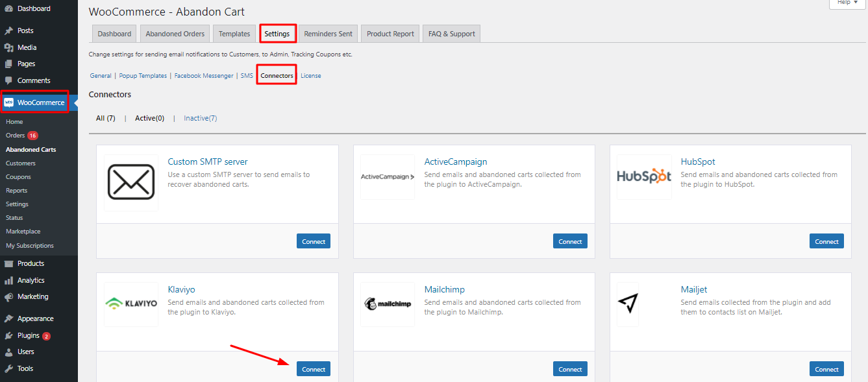The image size is (868, 382).
Task: Open WooCommerce Settings submenu item
Action: [x=18, y=204]
